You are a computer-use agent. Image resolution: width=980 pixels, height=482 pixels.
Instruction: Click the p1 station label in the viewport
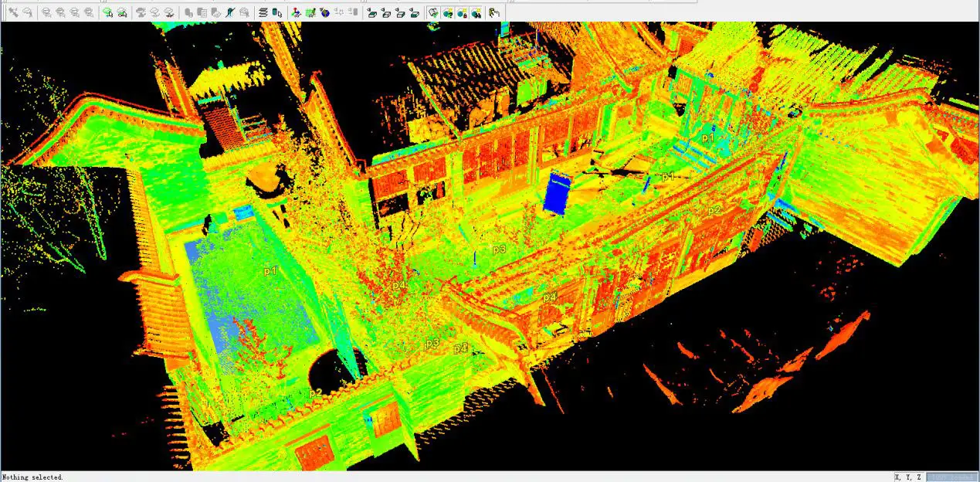click(x=270, y=270)
